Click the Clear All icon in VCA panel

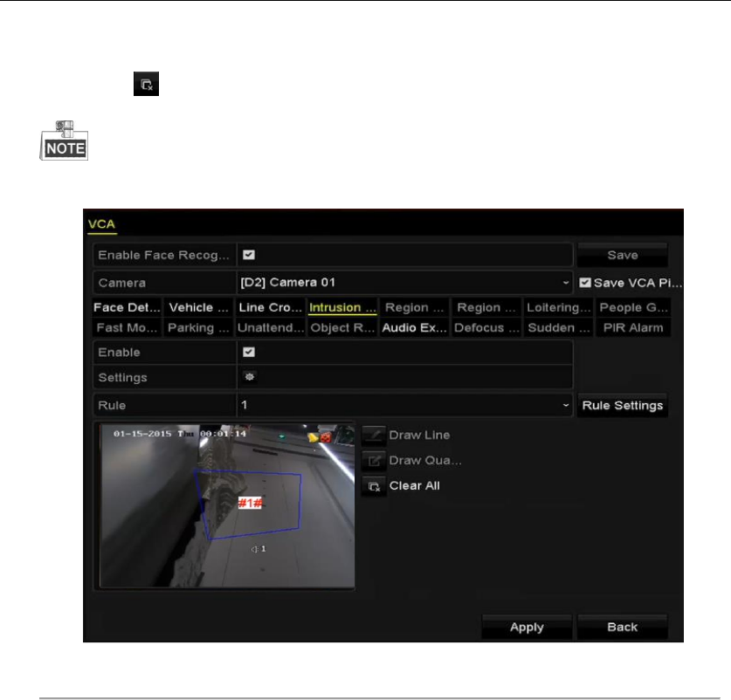(374, 486)
